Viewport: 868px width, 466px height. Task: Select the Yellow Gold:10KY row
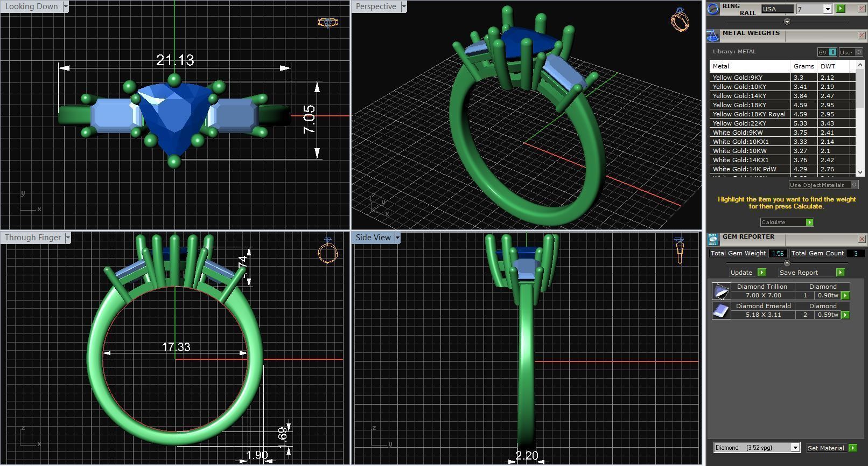click(x=782, y=87)
